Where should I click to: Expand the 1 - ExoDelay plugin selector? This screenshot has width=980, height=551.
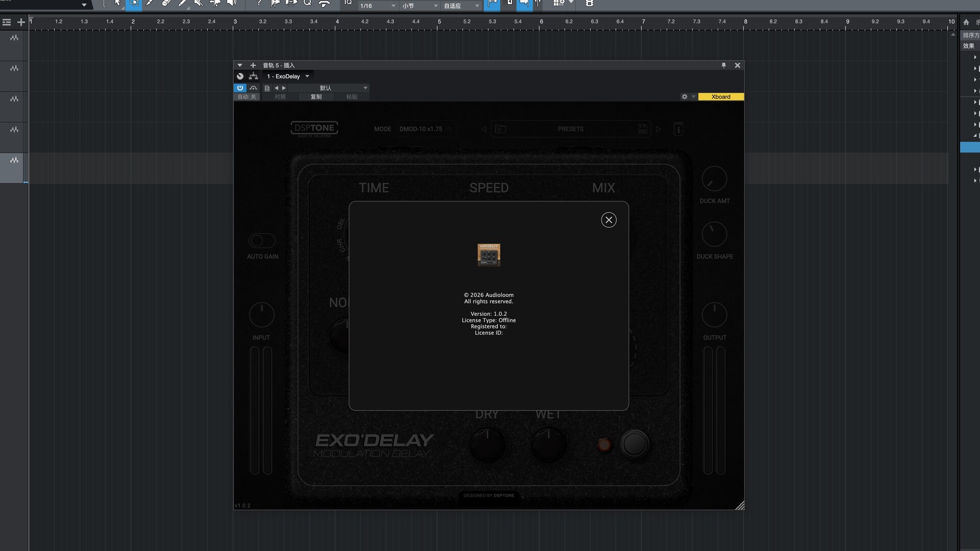[x=288, y=77]
